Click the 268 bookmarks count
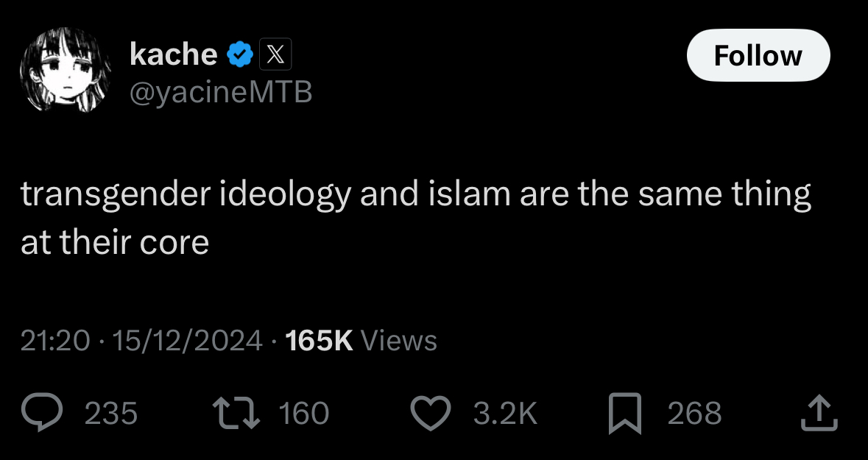The width and height of the screenshot is (868, 460). [694, 414]
